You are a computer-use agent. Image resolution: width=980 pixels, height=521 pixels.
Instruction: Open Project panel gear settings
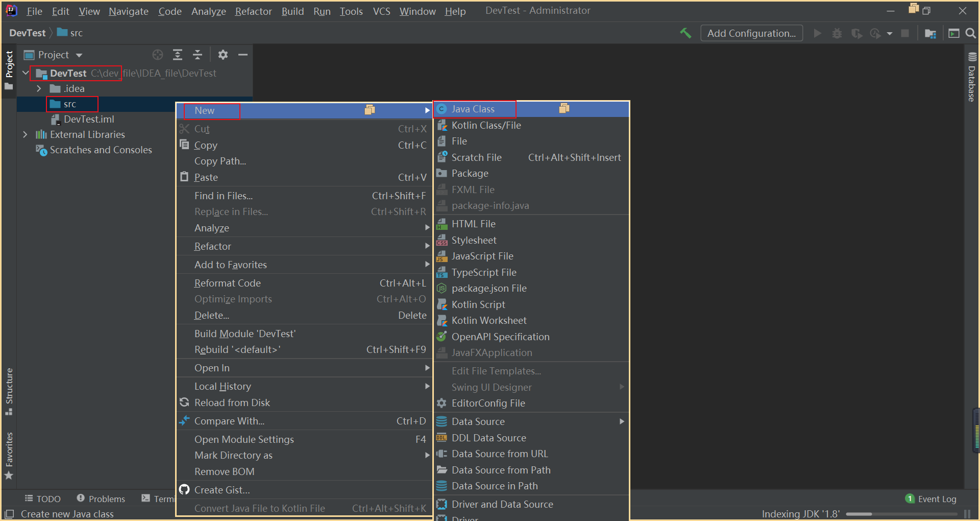pos(223,55)
